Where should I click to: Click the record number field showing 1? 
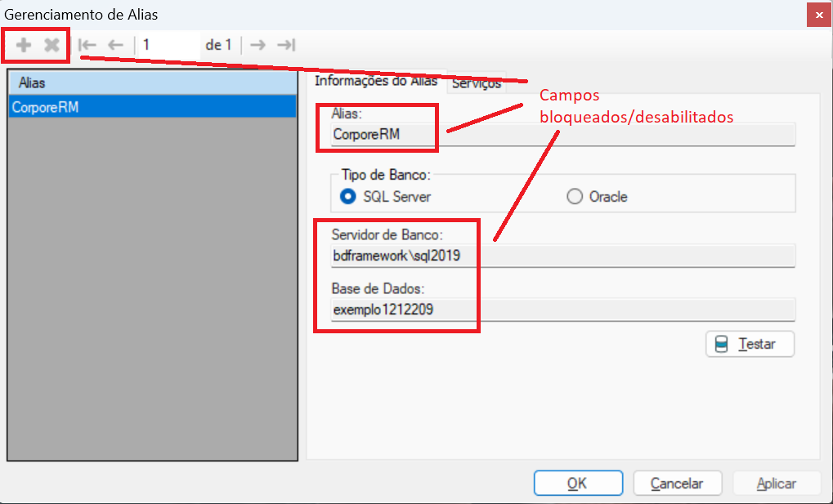click(168, 45)
